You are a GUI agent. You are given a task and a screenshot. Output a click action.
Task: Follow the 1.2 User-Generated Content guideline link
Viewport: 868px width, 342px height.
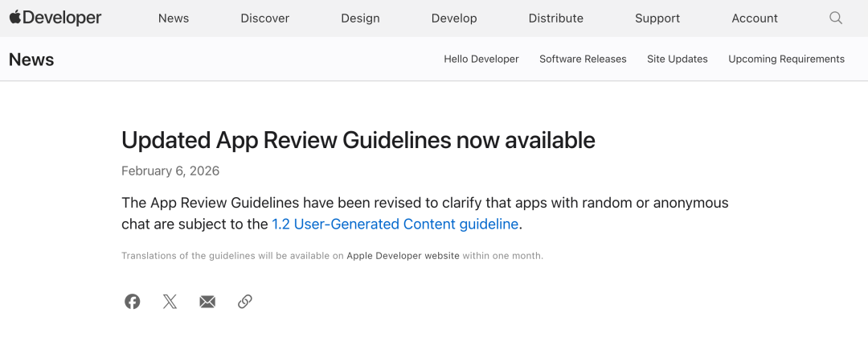(x=395, y=224)
